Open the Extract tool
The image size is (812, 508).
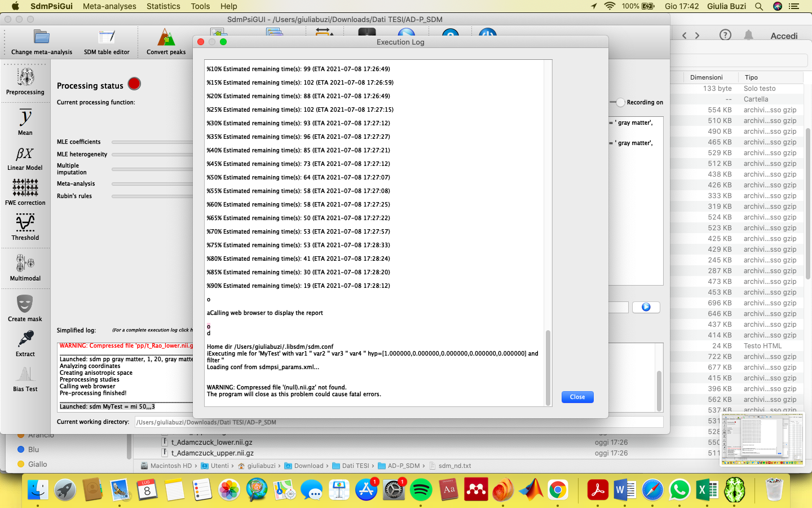coord(25,343)
